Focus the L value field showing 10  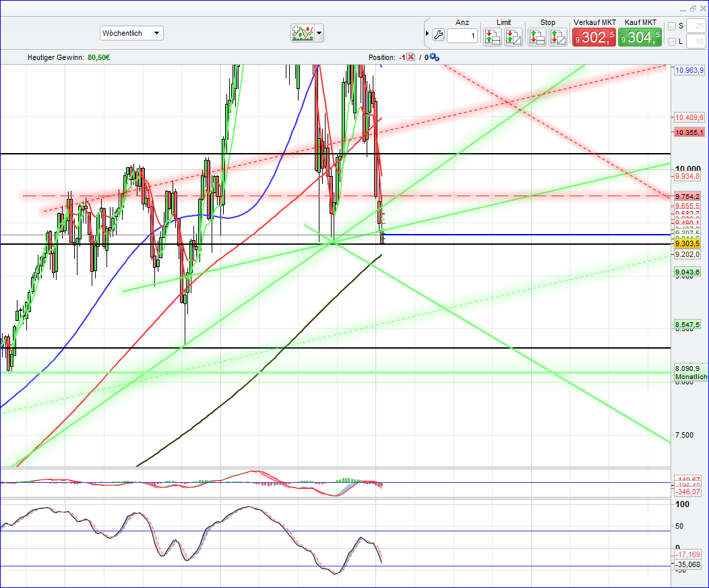tap(696, 41)
